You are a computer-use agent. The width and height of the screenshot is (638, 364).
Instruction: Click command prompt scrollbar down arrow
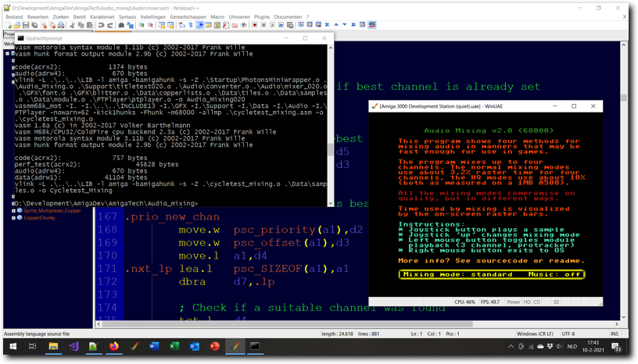click(x=331, y=203)
